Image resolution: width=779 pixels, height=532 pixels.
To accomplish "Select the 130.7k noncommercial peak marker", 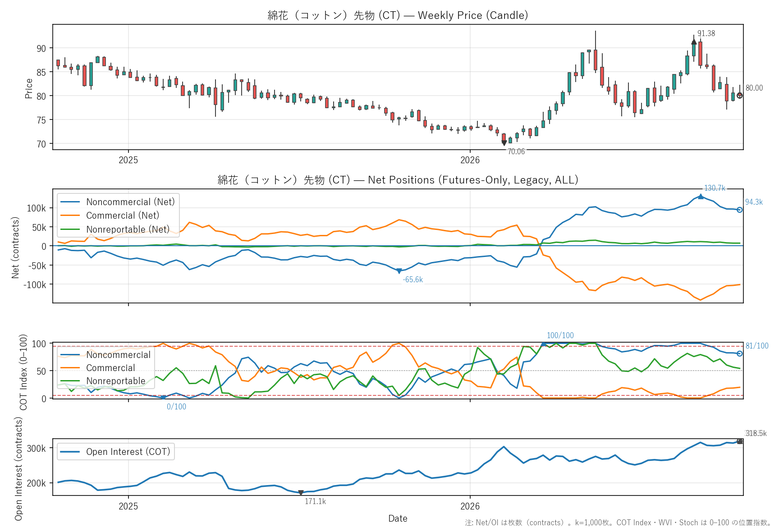I will [x=701, y=196].
